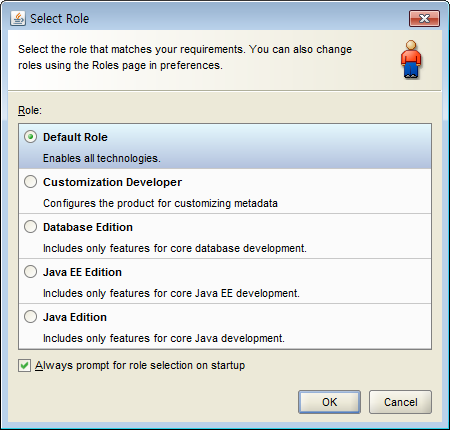The image size is (450, 430).
Task: Click the 'Enables all technologies' description
Action: (x=102, y=158)
